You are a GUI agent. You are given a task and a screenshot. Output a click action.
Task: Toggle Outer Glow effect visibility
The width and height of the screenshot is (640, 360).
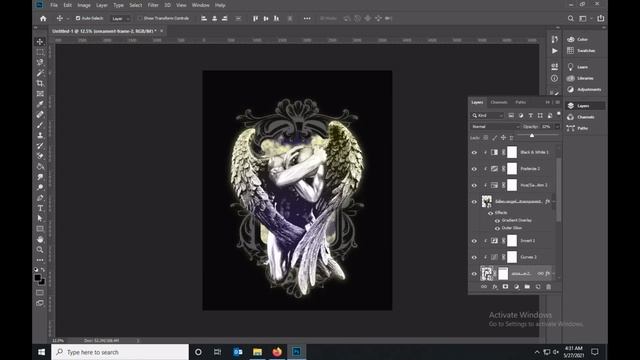(497, 228)
